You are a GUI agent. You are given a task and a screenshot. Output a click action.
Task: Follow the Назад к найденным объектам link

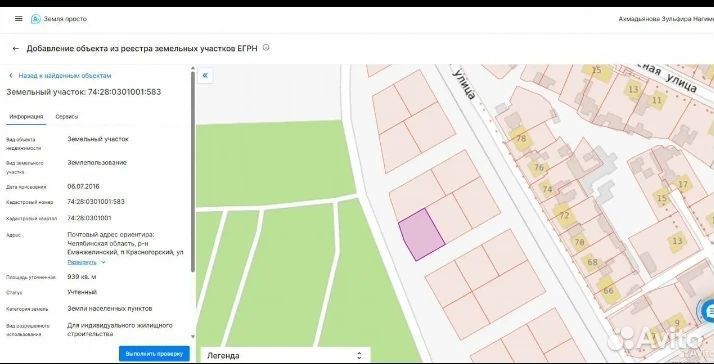point(65,76)
